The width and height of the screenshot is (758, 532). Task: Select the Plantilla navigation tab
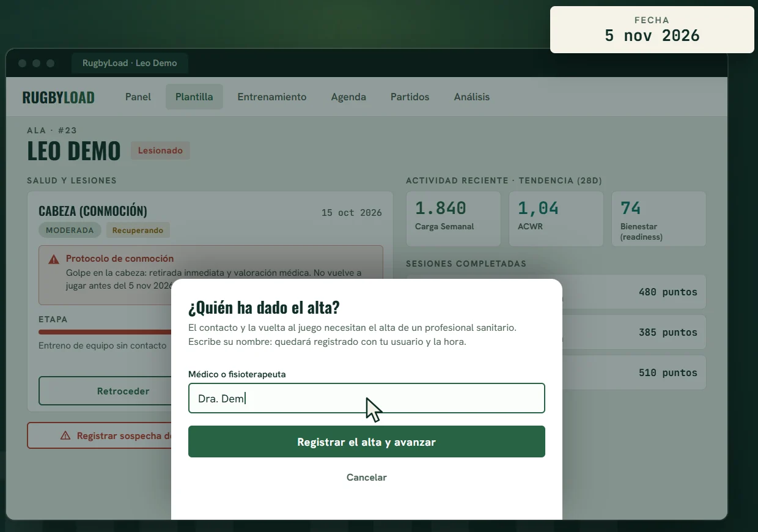[x=194, y=97]
